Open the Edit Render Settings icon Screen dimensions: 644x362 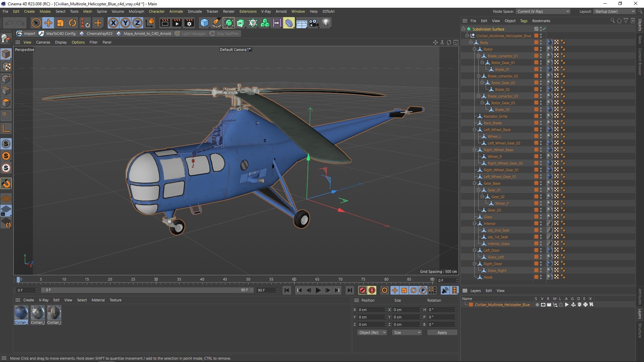pos(189,23)
